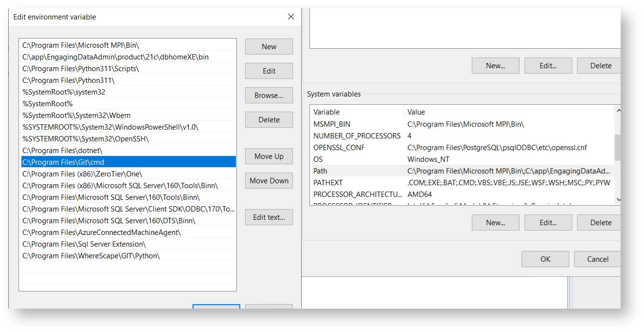Image resolution: width=644 pixels, height=332 pixels.
Task: Move selected path entry down
Action: tap(269, 181)
